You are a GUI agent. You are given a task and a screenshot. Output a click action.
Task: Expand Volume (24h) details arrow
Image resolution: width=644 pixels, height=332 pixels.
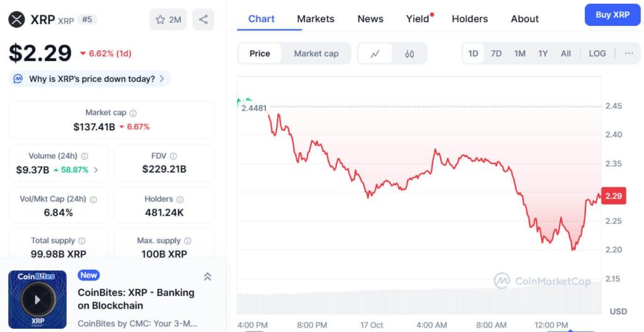[96, 170]
